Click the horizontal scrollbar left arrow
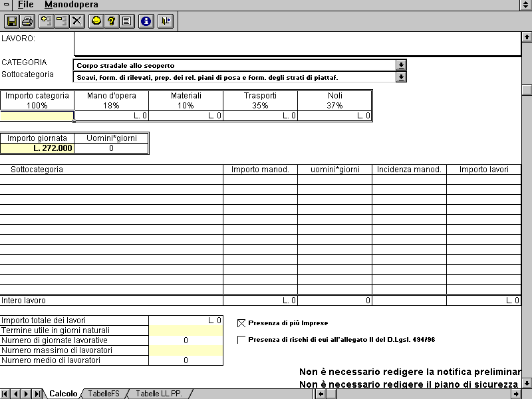The image size is (532, 399). [x=321, y=394]
